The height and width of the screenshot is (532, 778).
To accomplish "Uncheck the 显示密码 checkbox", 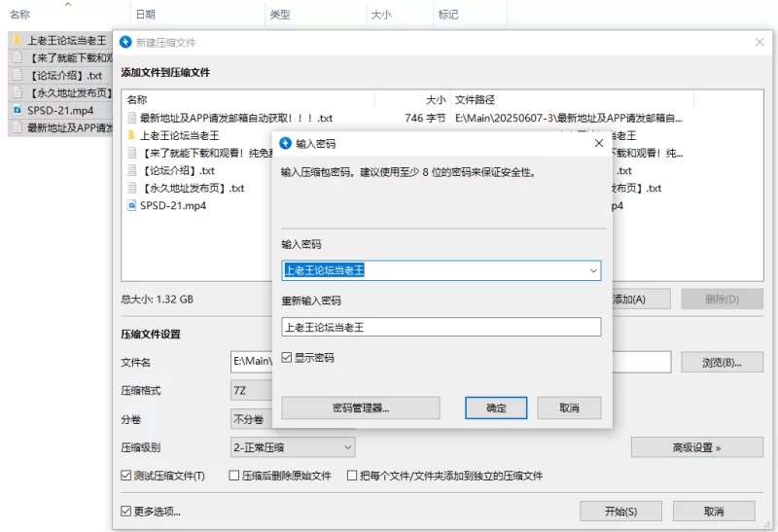I will 286,357.
